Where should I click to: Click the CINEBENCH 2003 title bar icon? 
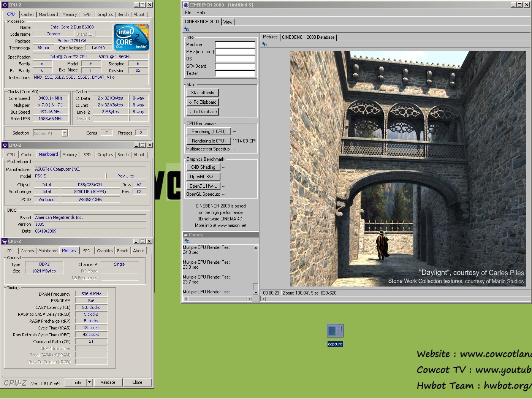(186, 5)
